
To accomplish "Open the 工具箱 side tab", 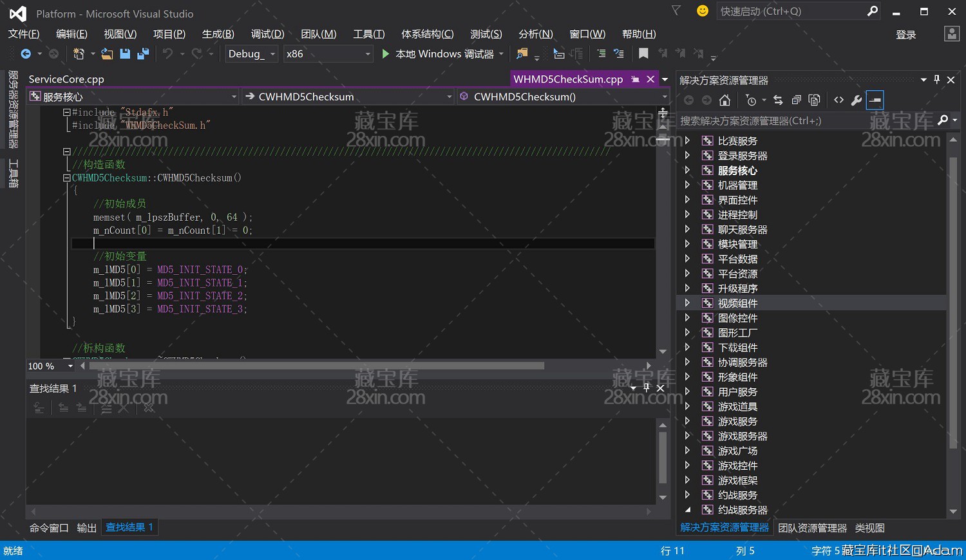I will point(13,174).
